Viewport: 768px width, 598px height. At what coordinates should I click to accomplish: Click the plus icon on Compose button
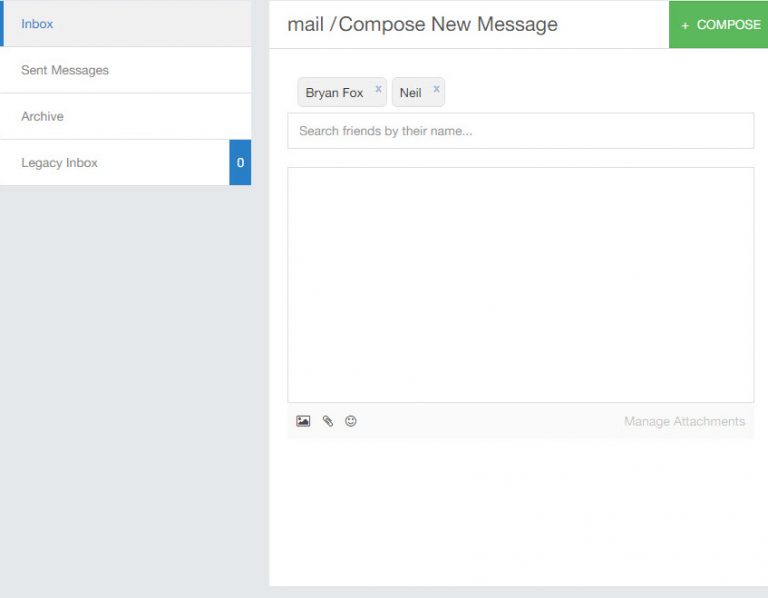tap(685, 25)
